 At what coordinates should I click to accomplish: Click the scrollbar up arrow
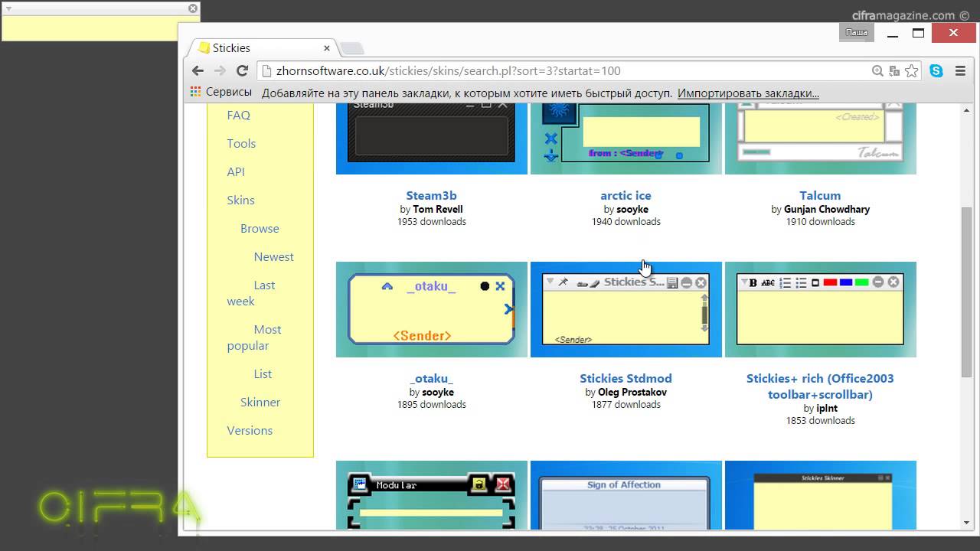(966, 109)
